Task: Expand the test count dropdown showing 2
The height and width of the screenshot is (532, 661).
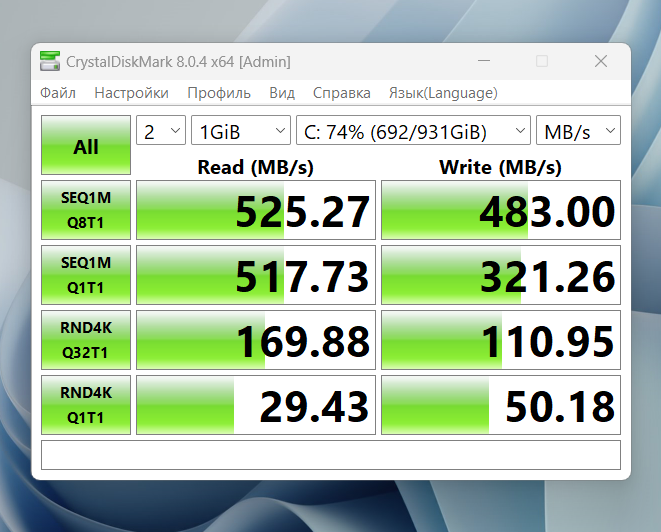Action: (161, 130)
